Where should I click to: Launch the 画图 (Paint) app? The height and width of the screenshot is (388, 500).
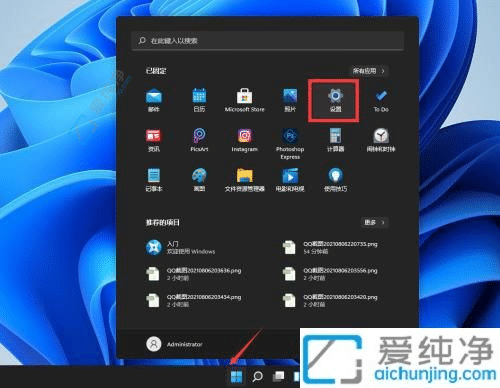[199, 180]
